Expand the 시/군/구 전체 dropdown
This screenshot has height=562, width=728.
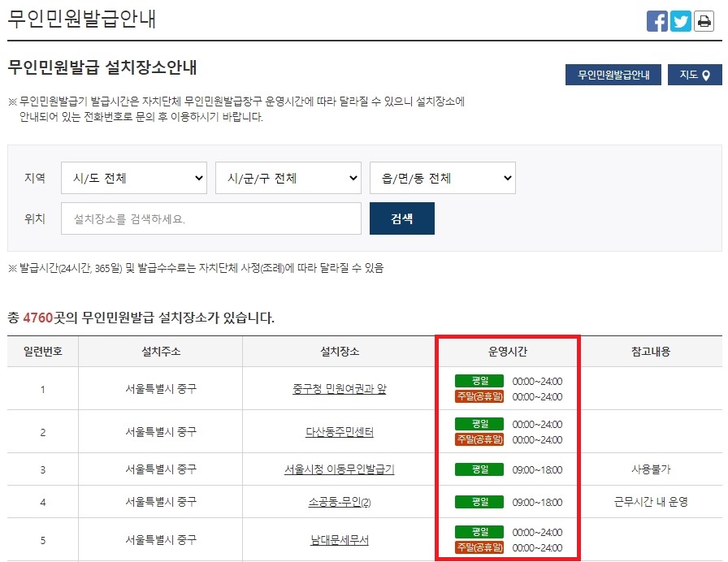point(288,178)
